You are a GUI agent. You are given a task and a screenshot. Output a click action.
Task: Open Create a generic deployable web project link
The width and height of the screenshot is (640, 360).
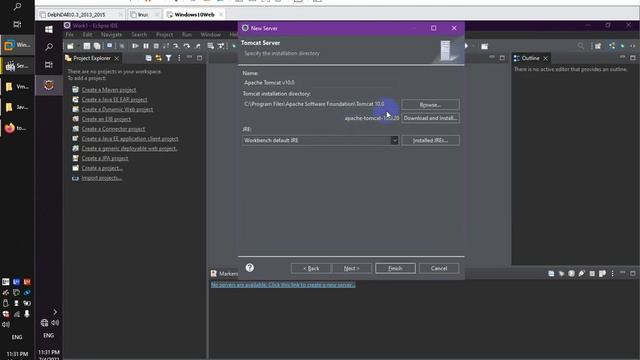point(129,149)
